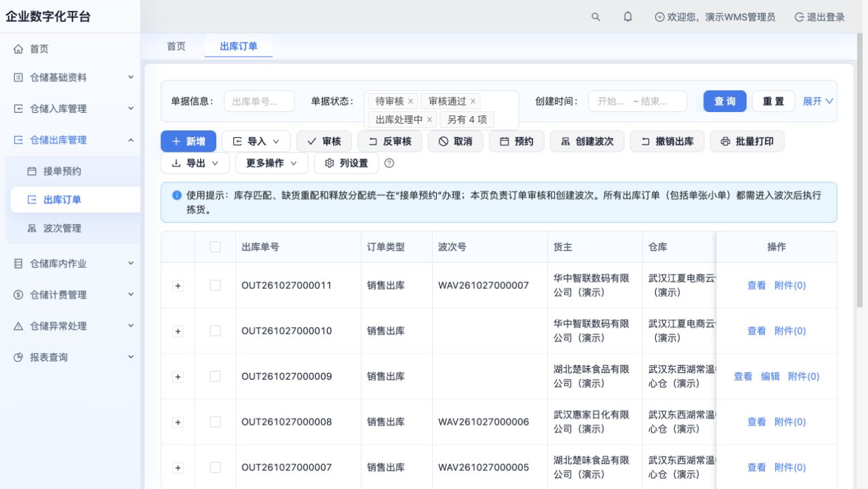Open the 导入 dropdown
Image resolution: width=868 pixels, height=489 pixels.
pyautogui.click(x=256, y=141)
